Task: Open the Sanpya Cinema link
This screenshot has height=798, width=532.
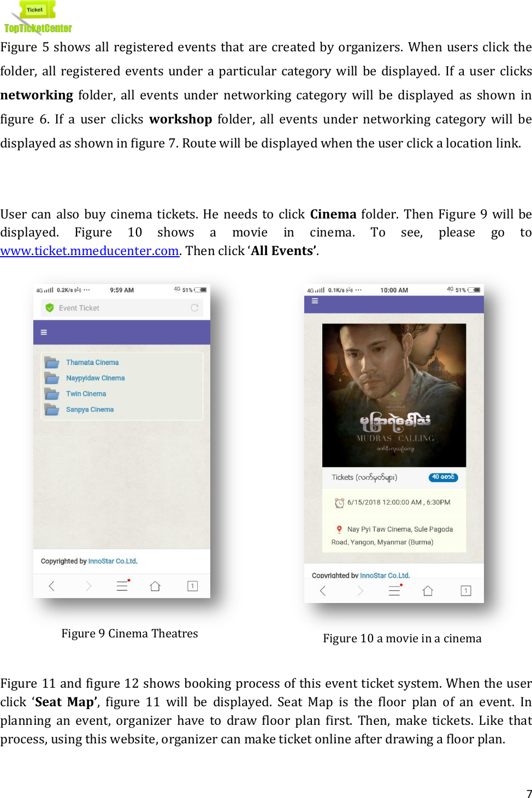Action: tap(90, 410)
